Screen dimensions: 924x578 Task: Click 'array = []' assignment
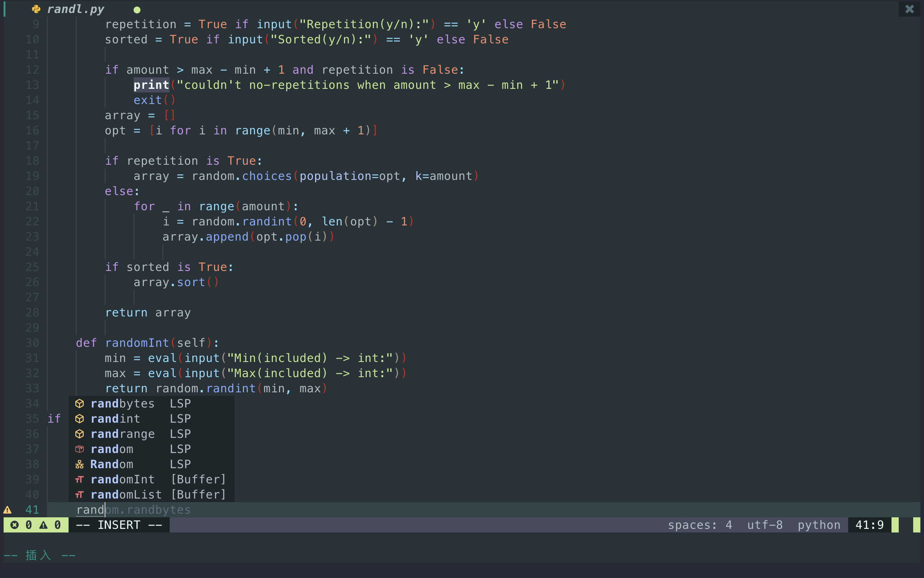click(x=140, y=116)
